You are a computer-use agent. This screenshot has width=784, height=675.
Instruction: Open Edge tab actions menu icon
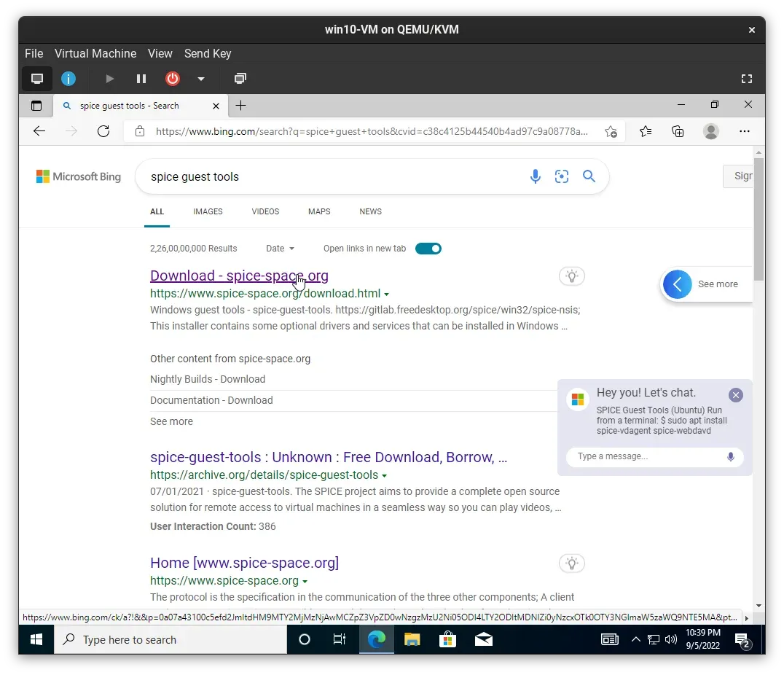[x=36, y=106]
